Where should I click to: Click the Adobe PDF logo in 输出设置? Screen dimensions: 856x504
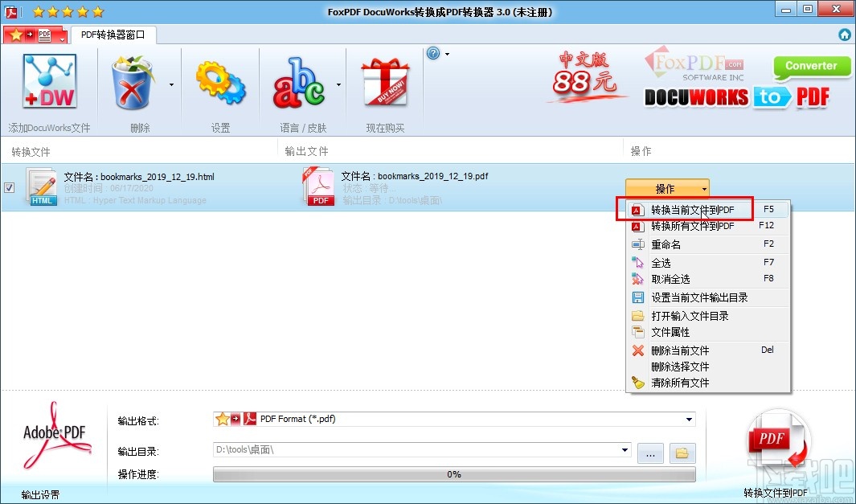pyautogui.click(x=55, y=434)
